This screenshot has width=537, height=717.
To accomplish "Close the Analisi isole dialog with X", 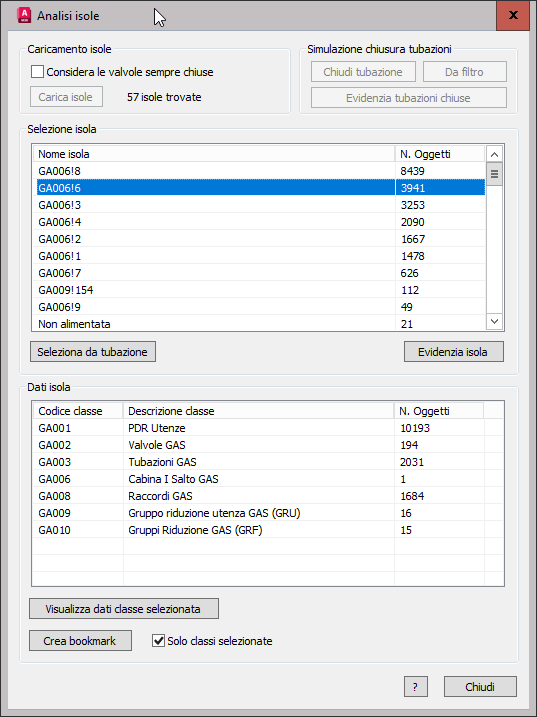I will (513, 16).
